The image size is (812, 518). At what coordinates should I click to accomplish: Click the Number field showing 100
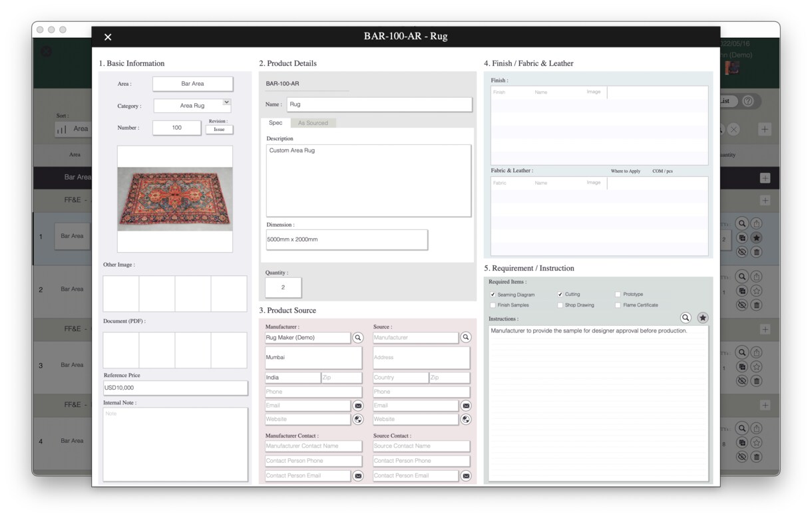[x=176, y=128]
